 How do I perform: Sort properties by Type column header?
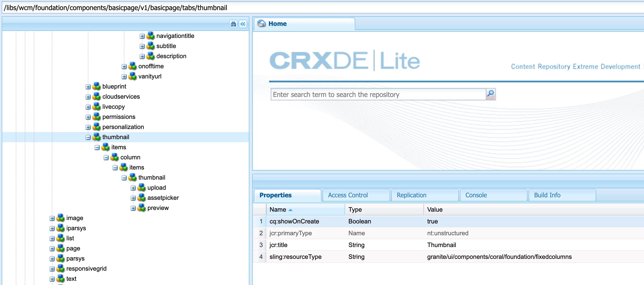coord(384,209)
